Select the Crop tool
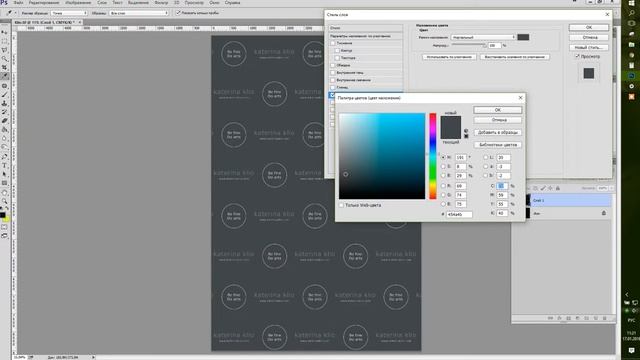This screenshot has height=360, width=640. 4,67
